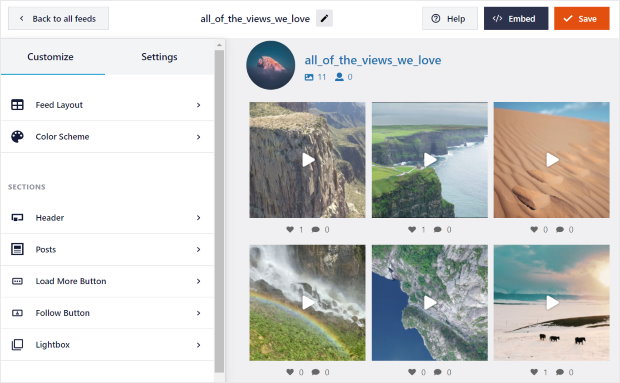
Task: Open Posts section settings
Action: (107, 249)
